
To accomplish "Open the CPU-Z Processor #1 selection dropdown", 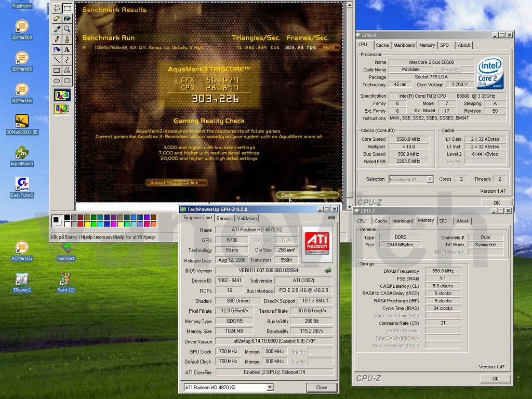I will click(x=430, y=179).
